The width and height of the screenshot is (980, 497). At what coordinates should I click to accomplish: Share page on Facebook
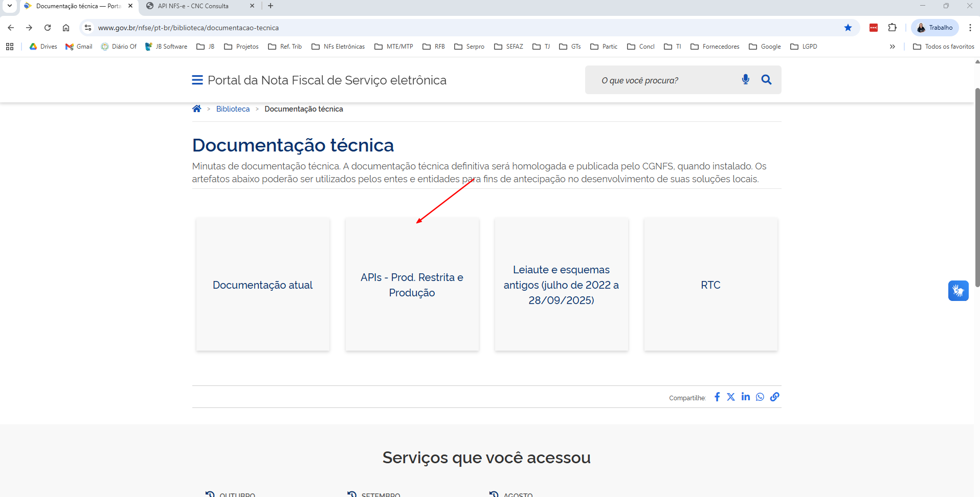coord(717,397)
